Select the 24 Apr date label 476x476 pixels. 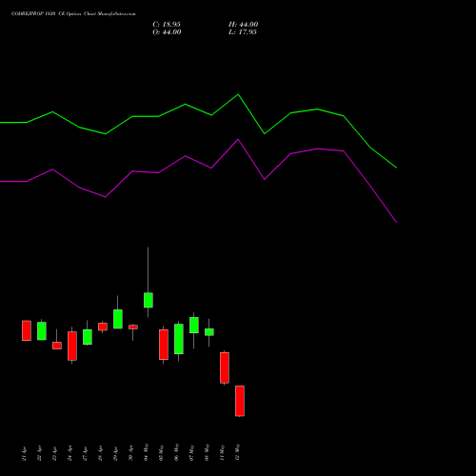(x=70, y=453)
